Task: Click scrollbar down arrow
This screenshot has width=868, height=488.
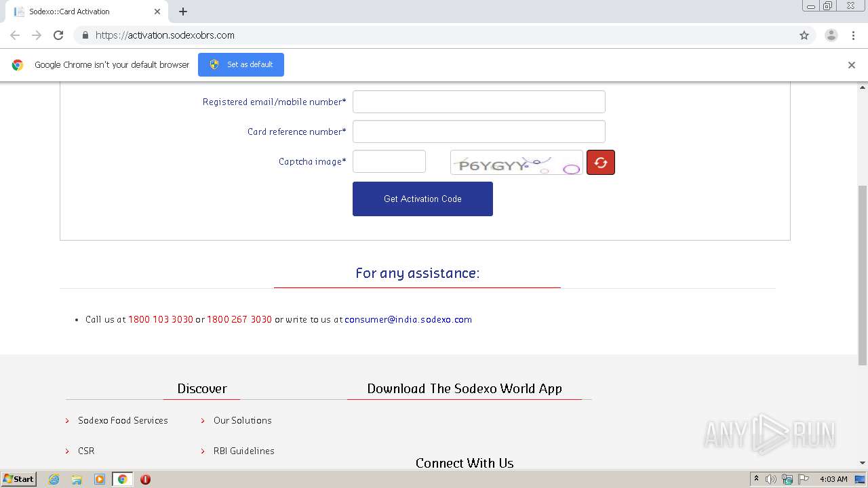Action: (x=863, y=463)
